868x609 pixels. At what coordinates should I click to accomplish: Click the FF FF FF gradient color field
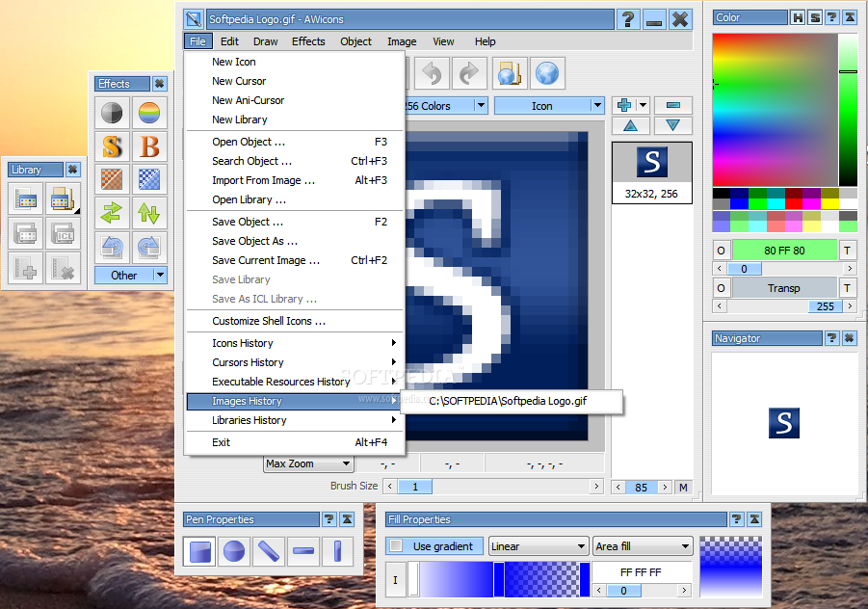(641, 572)
